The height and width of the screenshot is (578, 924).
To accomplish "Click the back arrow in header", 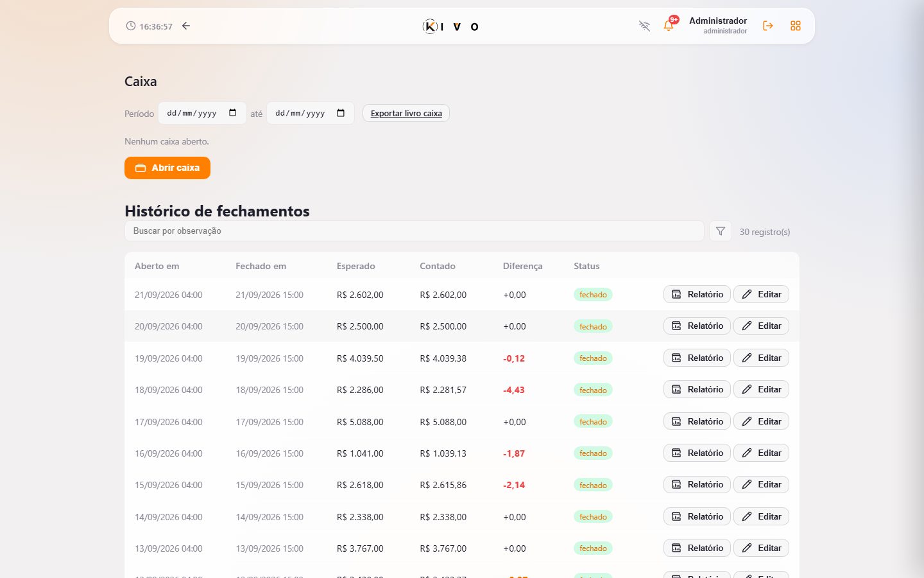I will tap(186, 26).
